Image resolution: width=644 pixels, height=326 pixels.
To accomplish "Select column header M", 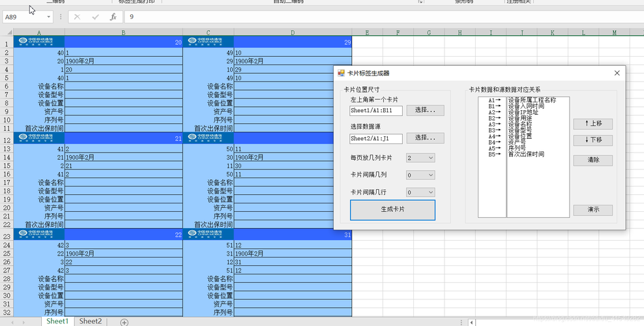I will 615,33.
